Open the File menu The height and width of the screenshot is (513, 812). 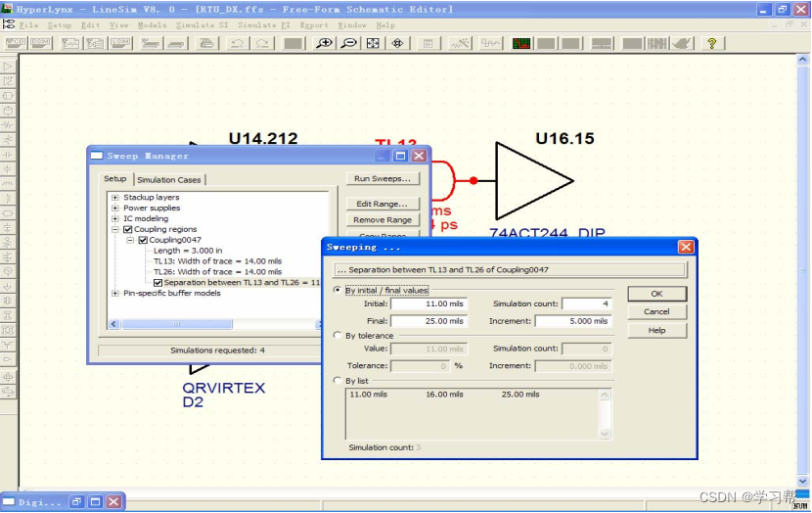[29, 24]
